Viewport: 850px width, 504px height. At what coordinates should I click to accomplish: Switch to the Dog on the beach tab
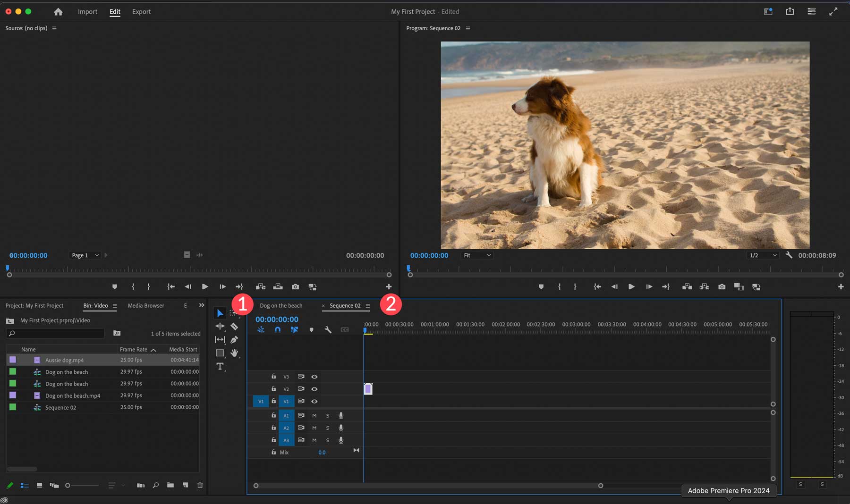tap(282, 305)
